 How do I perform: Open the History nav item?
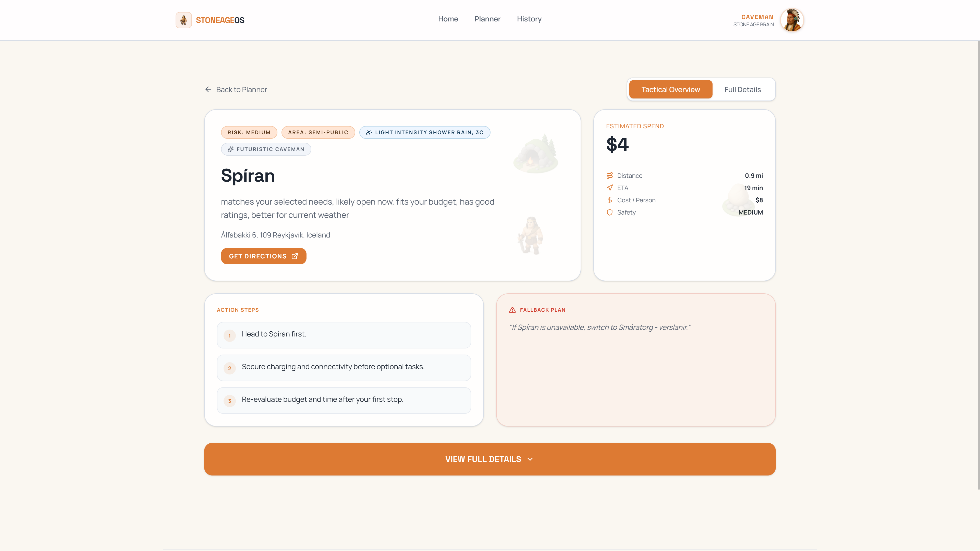pyautogui.click(x=529, y=19)
